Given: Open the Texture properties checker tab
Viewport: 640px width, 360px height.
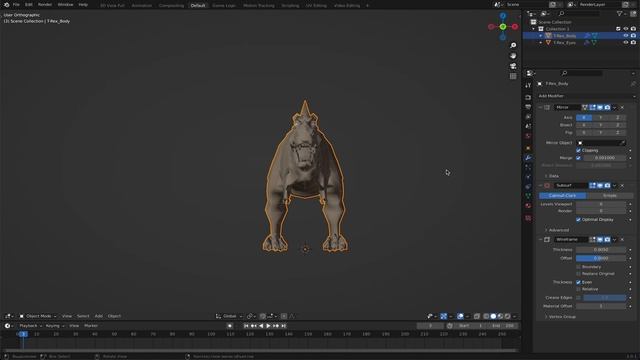Looking at the screenshot, I should coord(528,218).
